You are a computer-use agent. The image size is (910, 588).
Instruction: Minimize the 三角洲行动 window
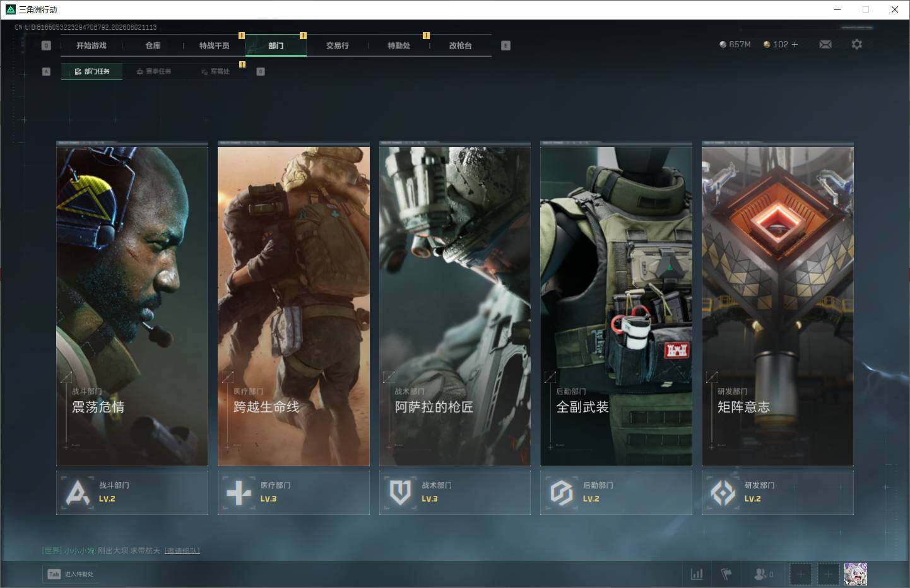tap(837, 9)
